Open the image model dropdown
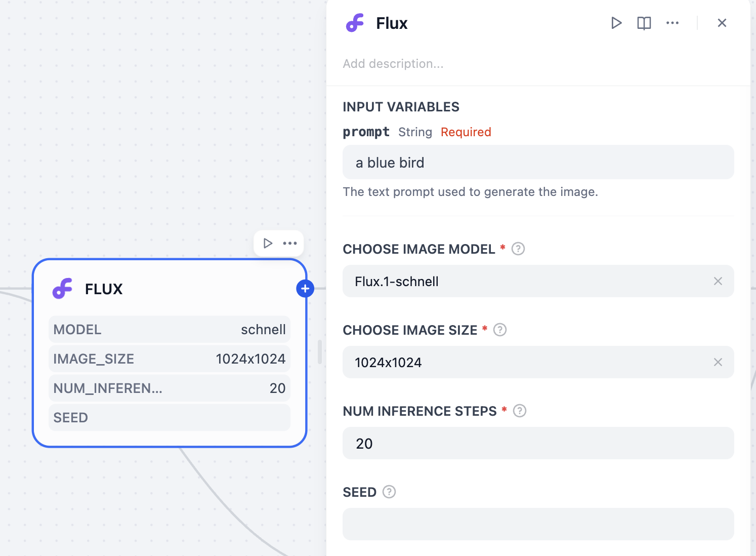756x556 pixels. [526, 281]
